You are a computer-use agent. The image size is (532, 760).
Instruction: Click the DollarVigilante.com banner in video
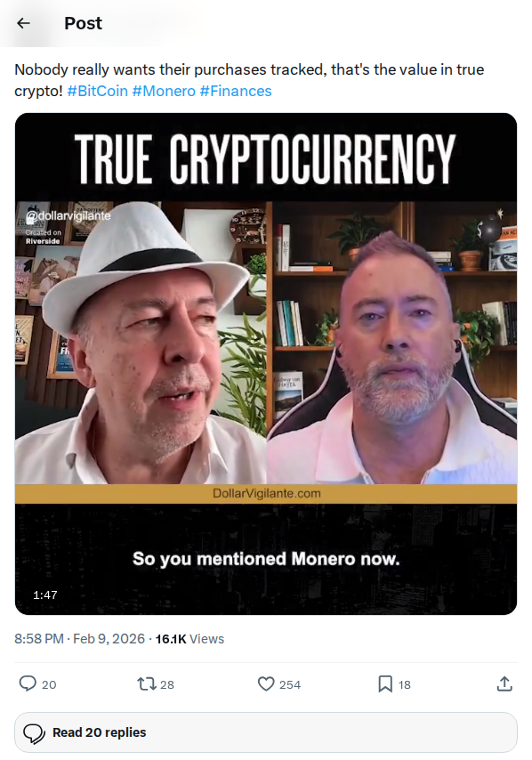266,493
